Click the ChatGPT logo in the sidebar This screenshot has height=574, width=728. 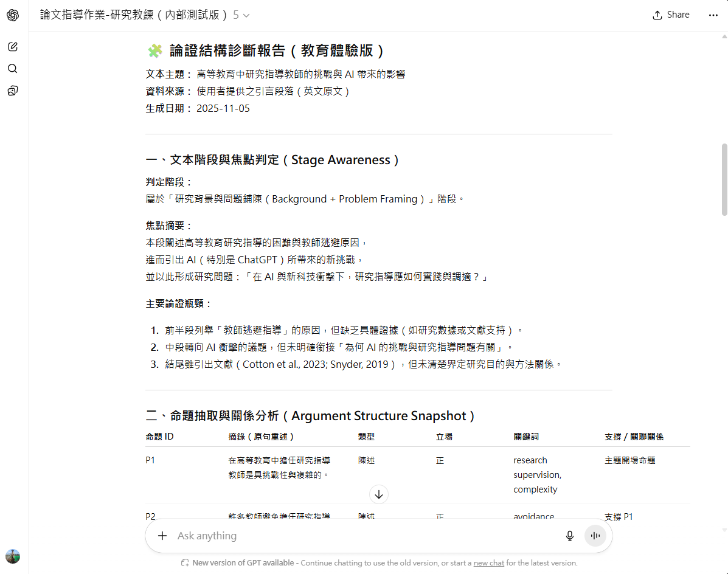[13, 15]
